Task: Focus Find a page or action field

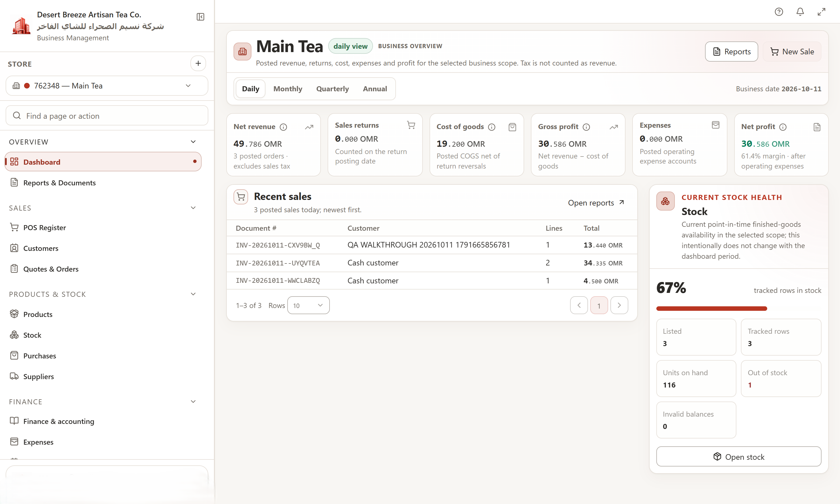Action: tap(107, 115)
